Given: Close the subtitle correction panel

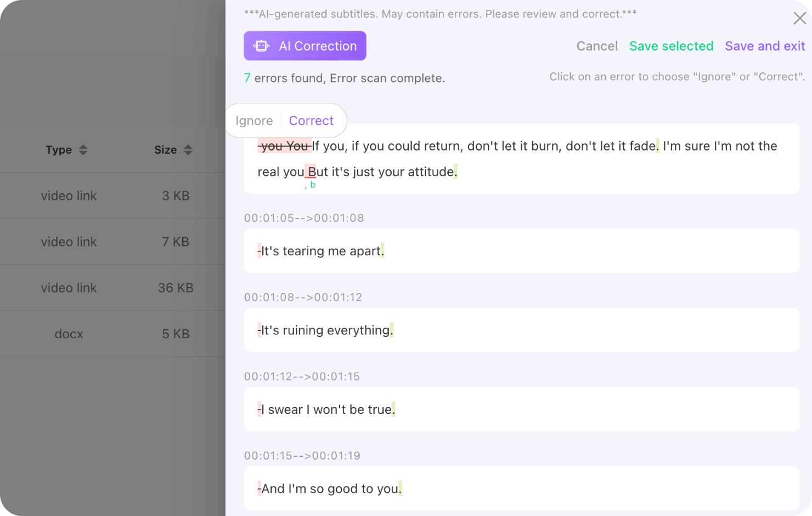Looking at the screenshot, I should pos(799,18).
